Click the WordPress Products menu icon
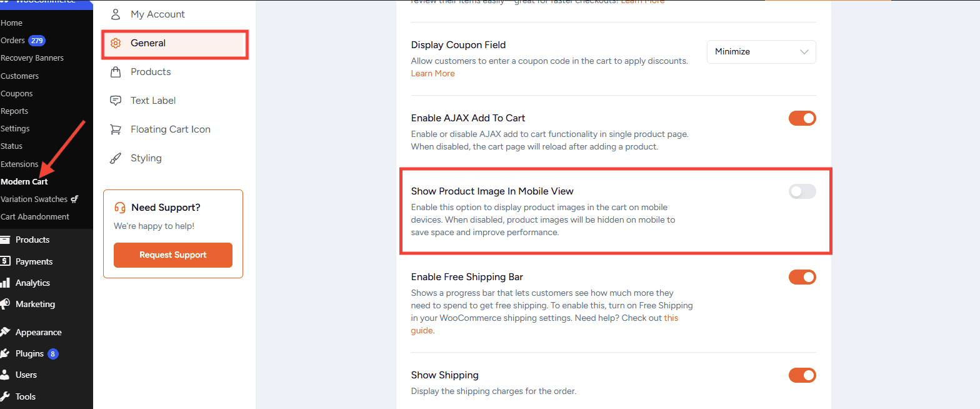 point(5,240)
